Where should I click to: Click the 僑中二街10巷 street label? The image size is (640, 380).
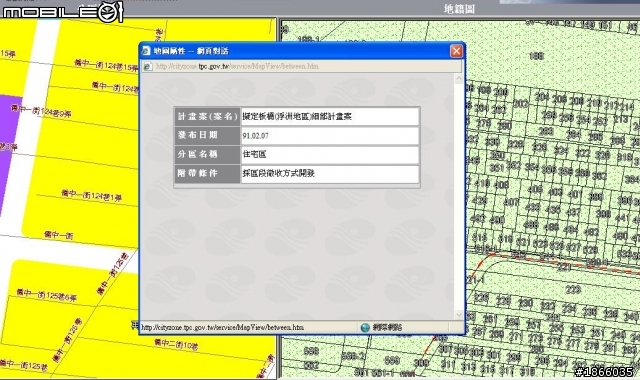176,344
